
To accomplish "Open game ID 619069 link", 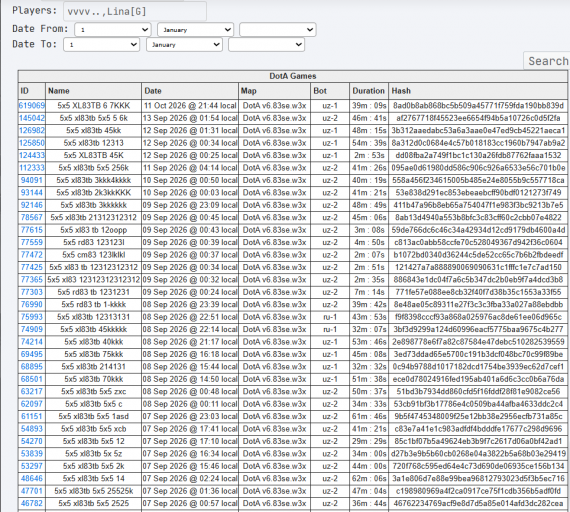I will [x=32, y=105].
